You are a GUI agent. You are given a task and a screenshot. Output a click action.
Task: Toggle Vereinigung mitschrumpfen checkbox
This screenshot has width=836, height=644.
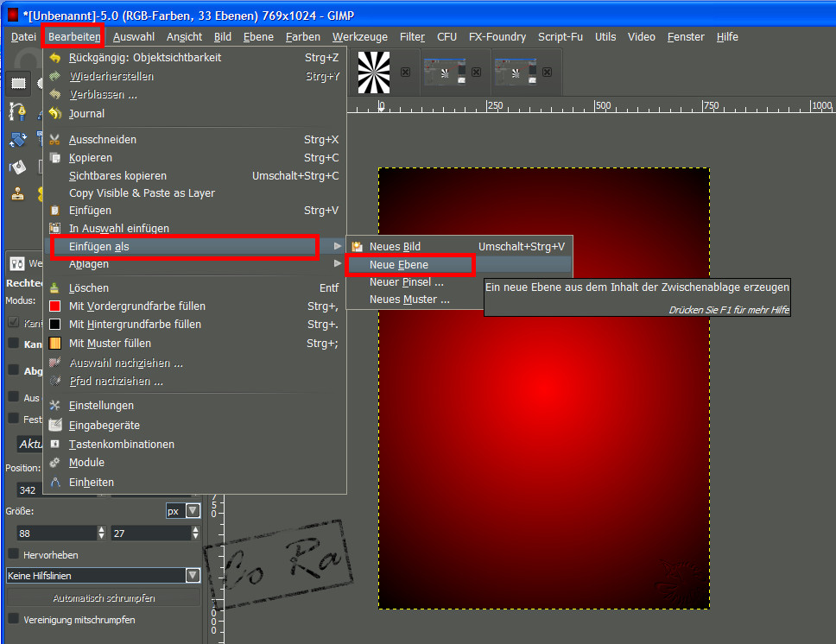[13, 619]
